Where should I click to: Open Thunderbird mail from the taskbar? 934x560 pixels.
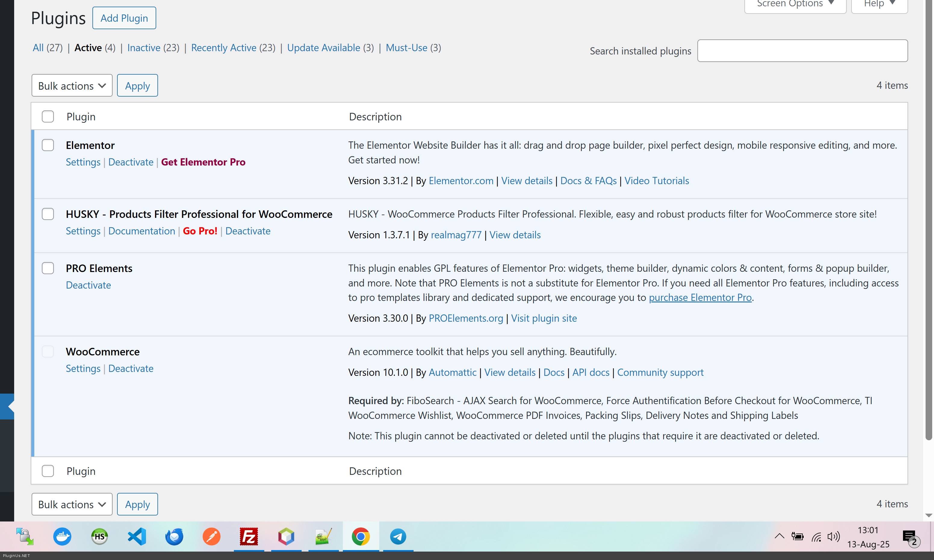tap(174, 536)
